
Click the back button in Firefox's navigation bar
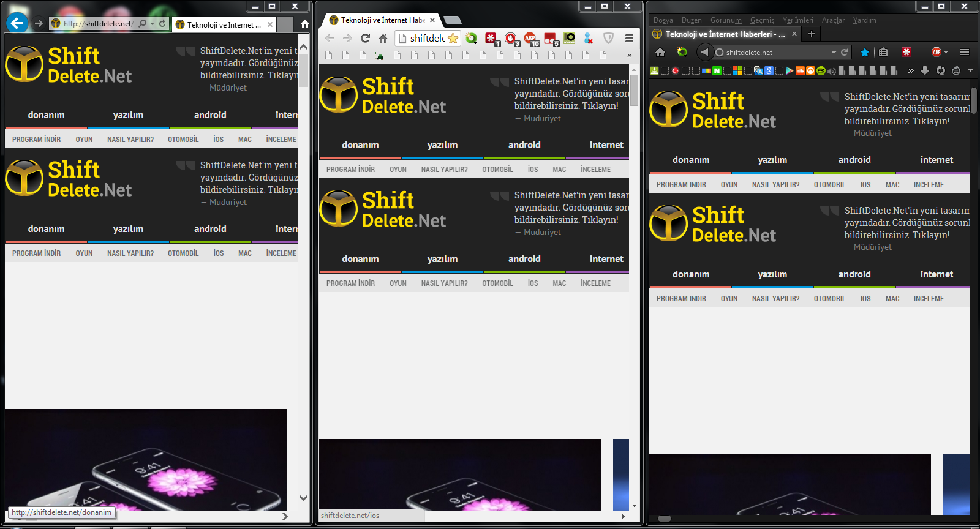pos(704,52)
